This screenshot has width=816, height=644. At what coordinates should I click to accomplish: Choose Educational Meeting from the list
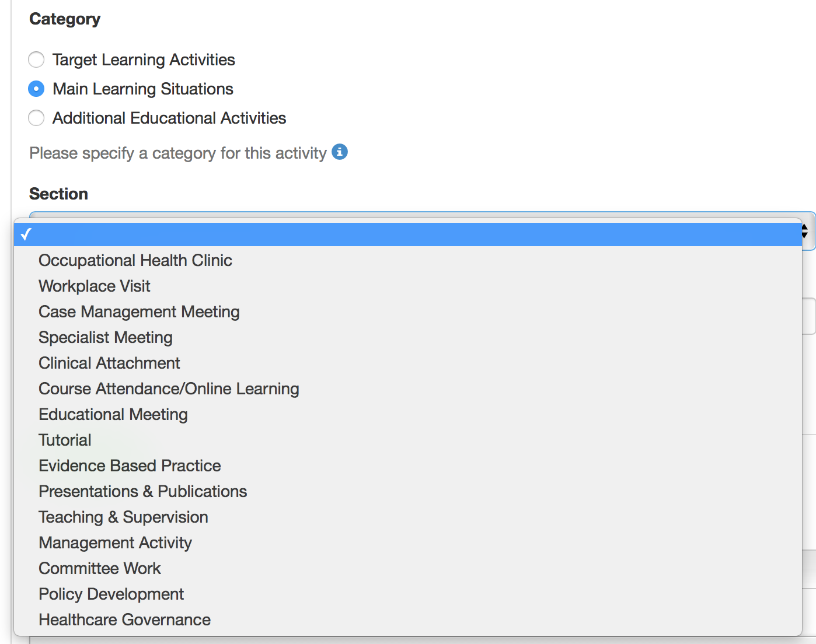[x=408, y=414]
